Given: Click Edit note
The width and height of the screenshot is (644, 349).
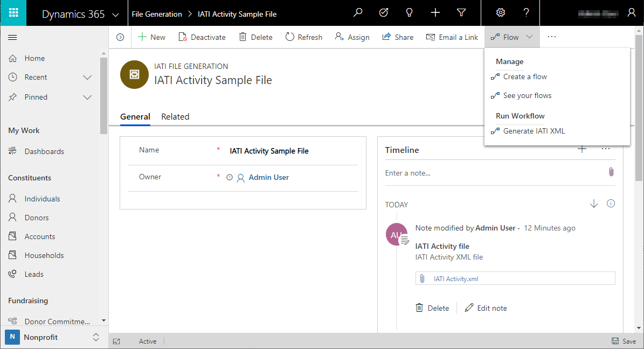Looking at the screenshot, I should click(x=486, y=308).
